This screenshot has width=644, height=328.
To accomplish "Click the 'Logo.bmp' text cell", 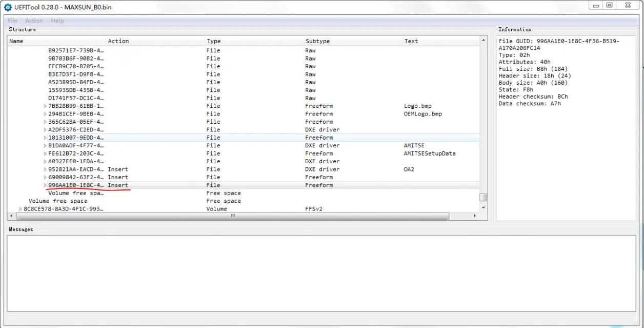I will (417, 106).
